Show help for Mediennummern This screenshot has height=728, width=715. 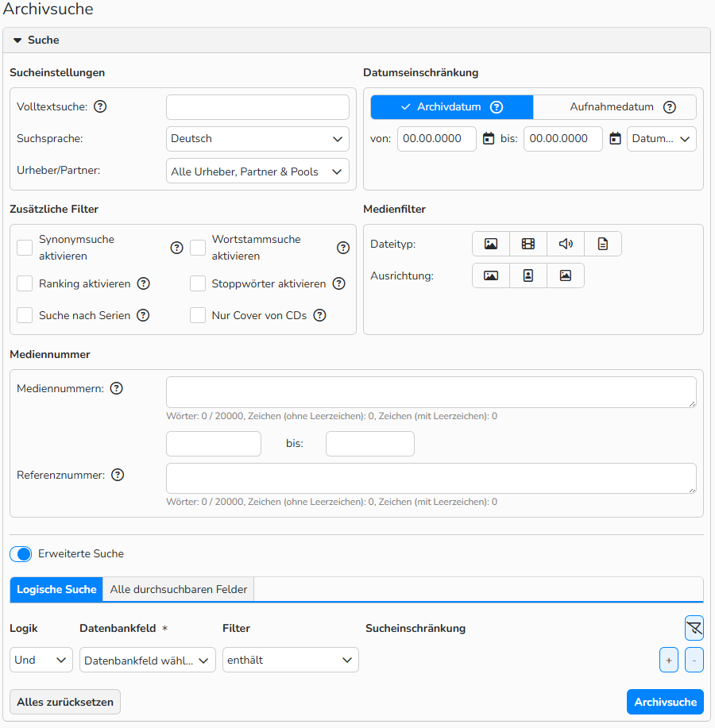pos(116,388)
